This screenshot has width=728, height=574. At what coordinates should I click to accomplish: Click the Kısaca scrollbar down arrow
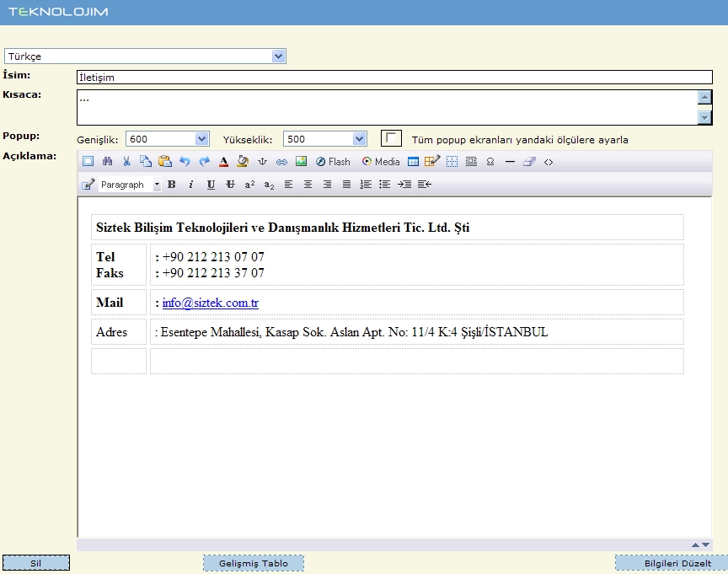[704, 117]
